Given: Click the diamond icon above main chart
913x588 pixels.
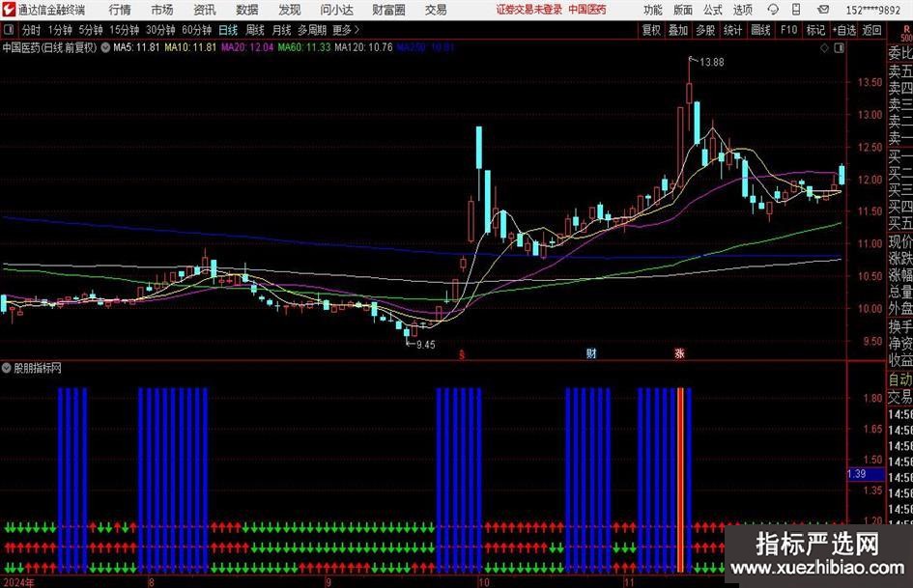Looking at the screenshot, I should pyautogui.click(x=824, y=48).
